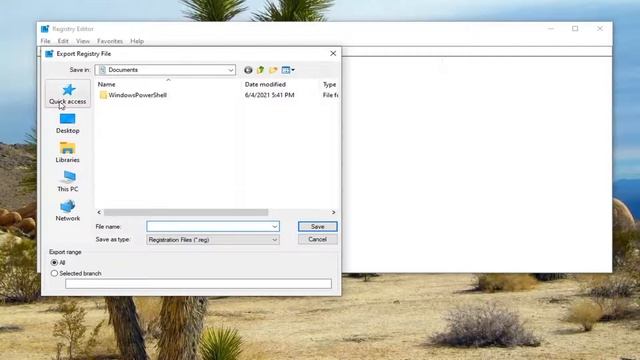Expand the File name history dropdown
640x360 pixels.
[275, 227]
